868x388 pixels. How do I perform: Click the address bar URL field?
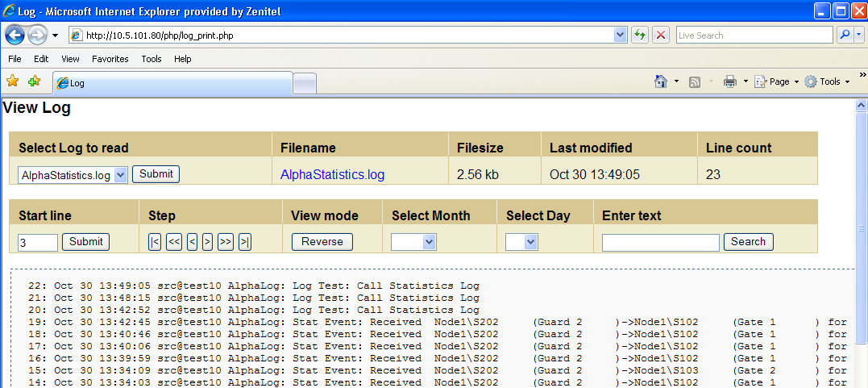pyautogui.click(x=349, y=35)
